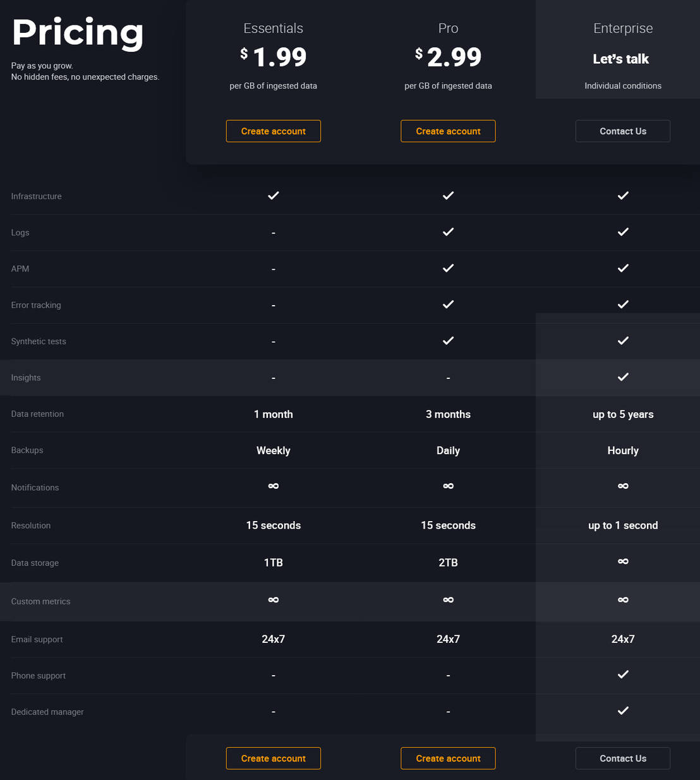Click Infrastructure checkmark in Pro column

click(448, 196)
